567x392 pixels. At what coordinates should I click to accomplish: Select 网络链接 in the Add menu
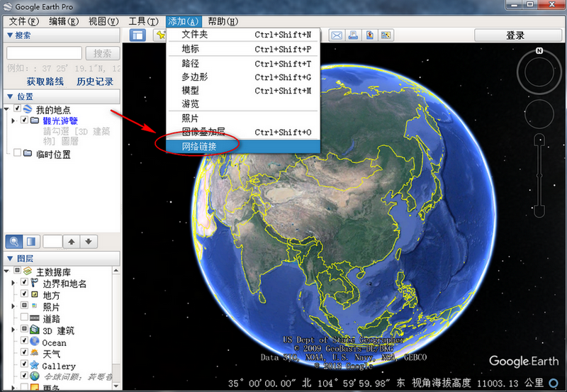[200, 146]
